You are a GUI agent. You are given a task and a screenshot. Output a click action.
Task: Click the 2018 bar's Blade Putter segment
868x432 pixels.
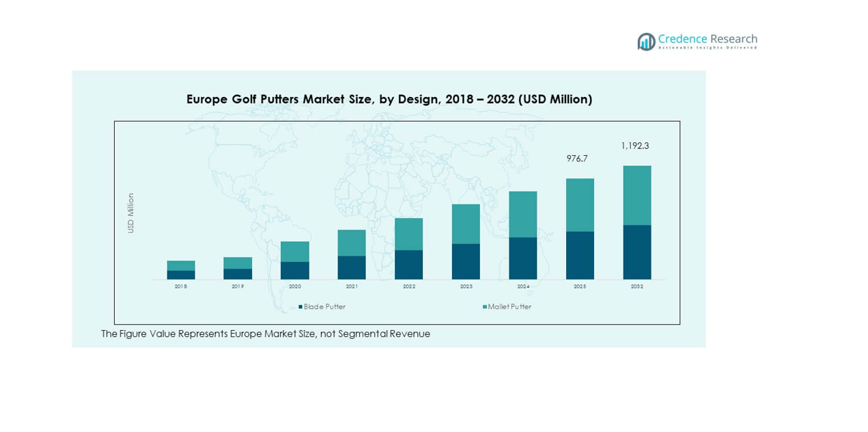(x=181, y=275)
